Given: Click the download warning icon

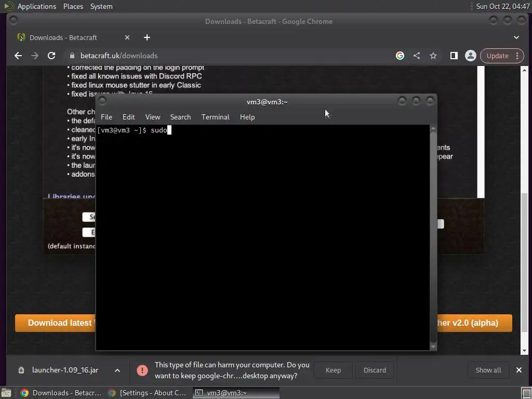Looking at the screenshot, I should (142, 370).
